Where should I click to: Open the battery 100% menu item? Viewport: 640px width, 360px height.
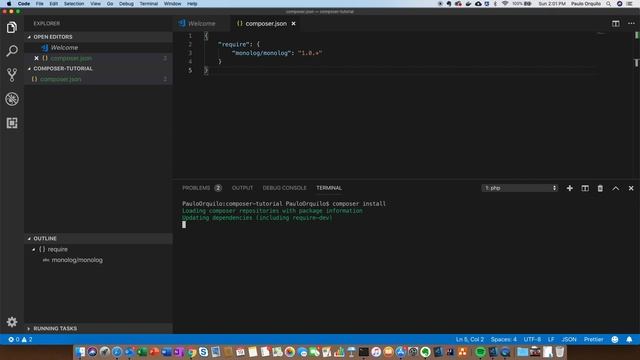[522, 4]
